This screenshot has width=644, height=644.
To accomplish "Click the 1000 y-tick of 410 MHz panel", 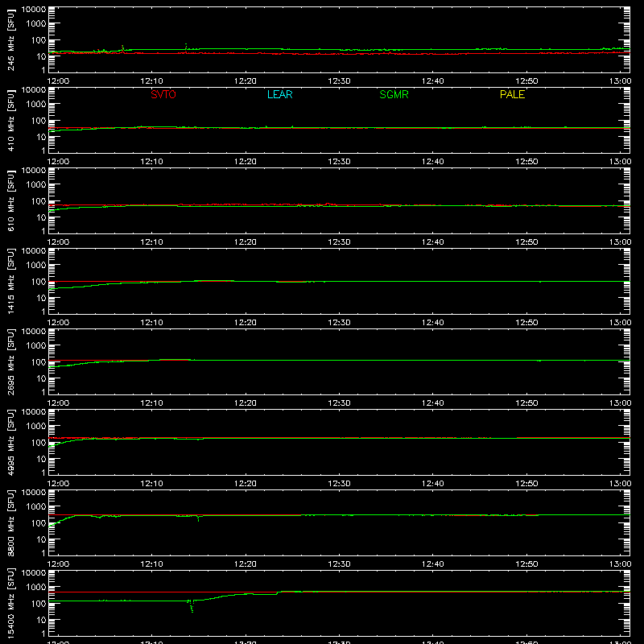I will (x=36, y=105).
